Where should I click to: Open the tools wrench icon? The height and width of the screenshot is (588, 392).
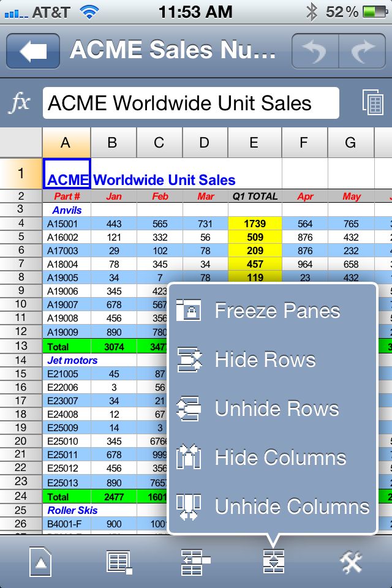click(x=352, y=562)
